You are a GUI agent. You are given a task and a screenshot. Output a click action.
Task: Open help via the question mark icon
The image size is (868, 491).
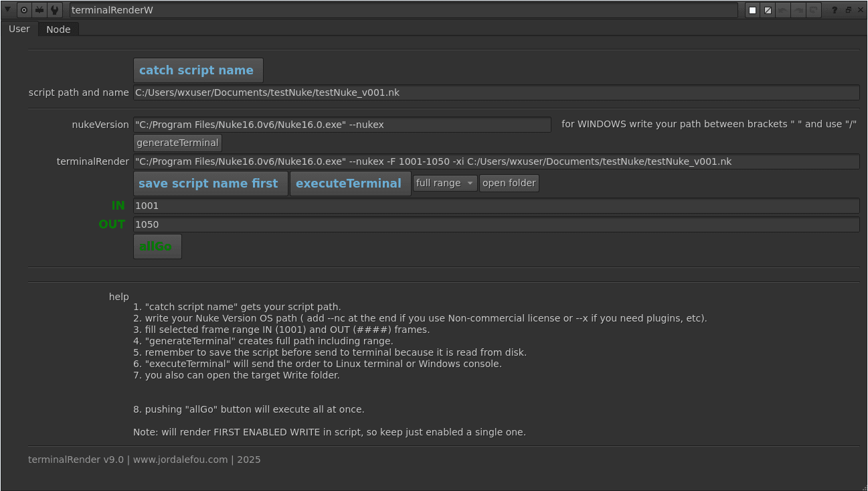(834, 10)
